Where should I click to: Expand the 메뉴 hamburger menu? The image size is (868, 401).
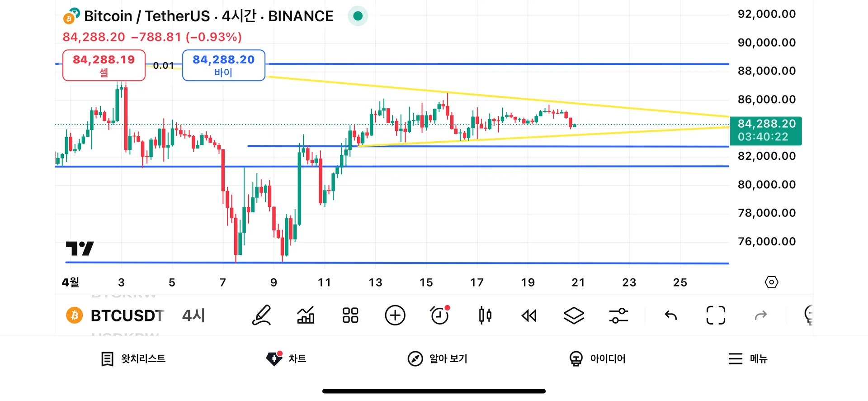coord(748,359)
